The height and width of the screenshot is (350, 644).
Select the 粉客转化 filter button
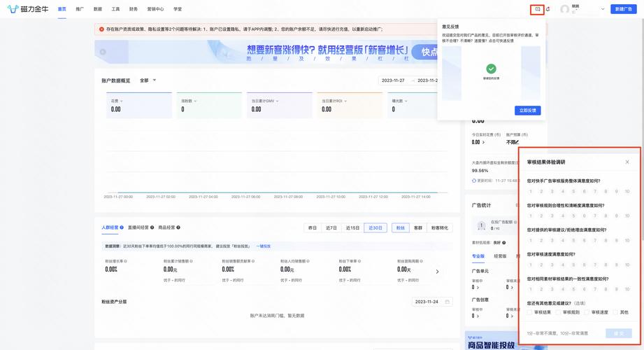pyautogui.click(x=439, y=227)
